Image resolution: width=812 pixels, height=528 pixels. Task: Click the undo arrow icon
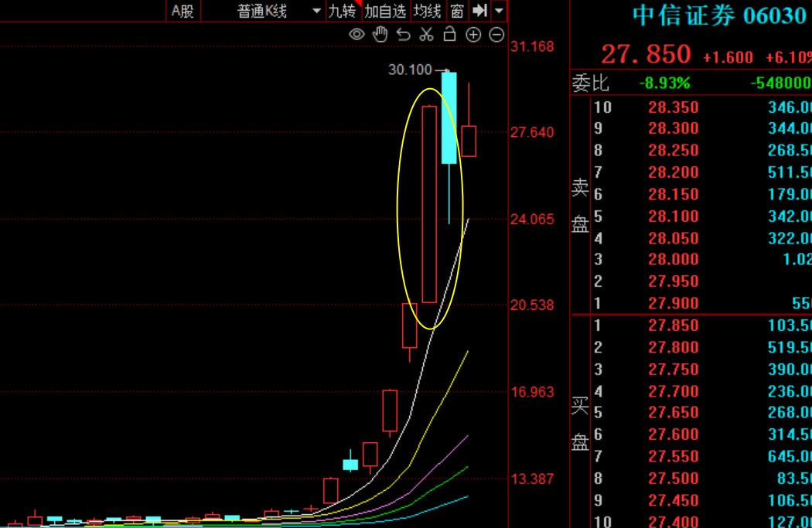point(403,34)
